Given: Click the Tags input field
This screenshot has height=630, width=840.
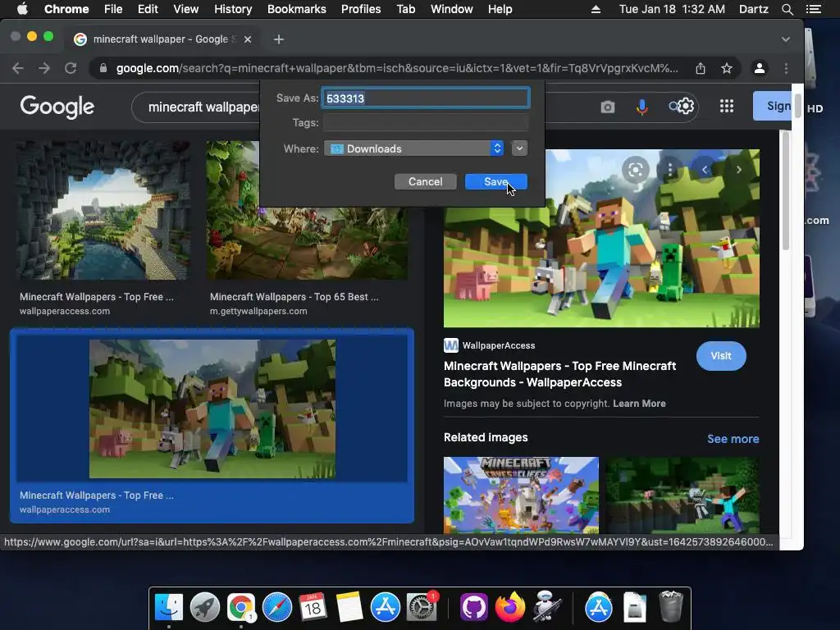Looking at the screenshot, I should (x=426, y=123).
